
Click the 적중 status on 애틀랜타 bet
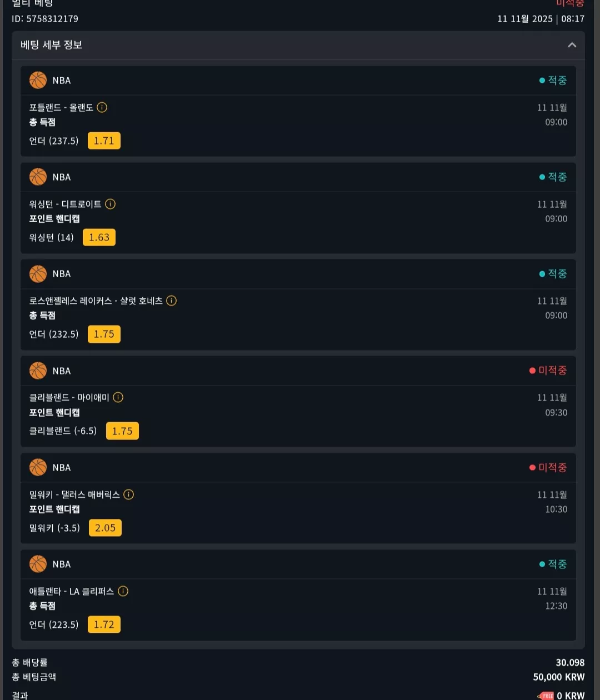(x=553, y=564)
